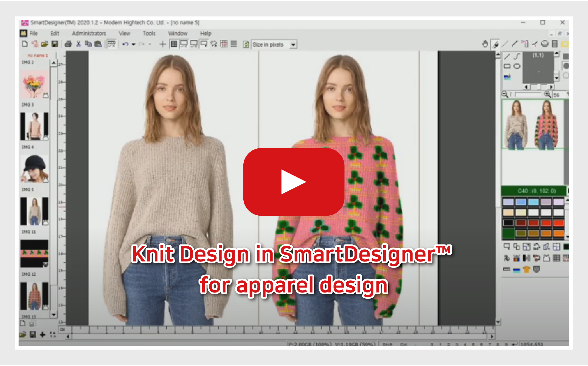Click the zoom in magnifier icon
Screen dimensions: 588x366
pos(547,95)
